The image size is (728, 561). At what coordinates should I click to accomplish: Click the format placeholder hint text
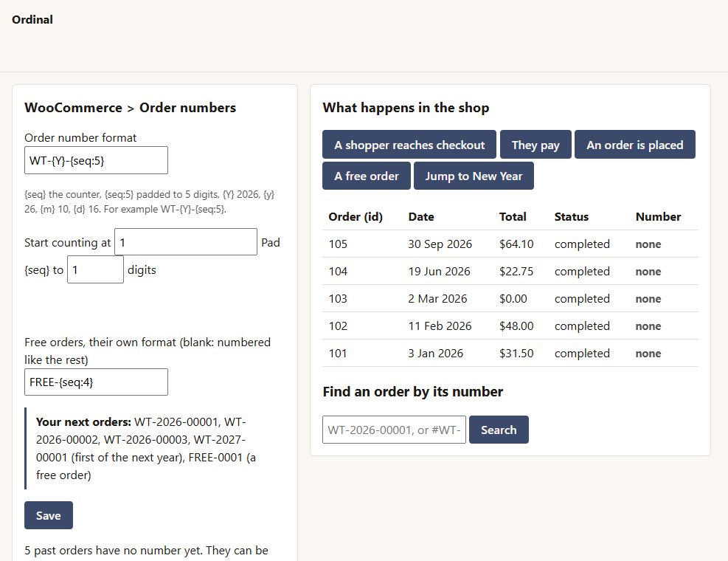(x=150, y=202)
